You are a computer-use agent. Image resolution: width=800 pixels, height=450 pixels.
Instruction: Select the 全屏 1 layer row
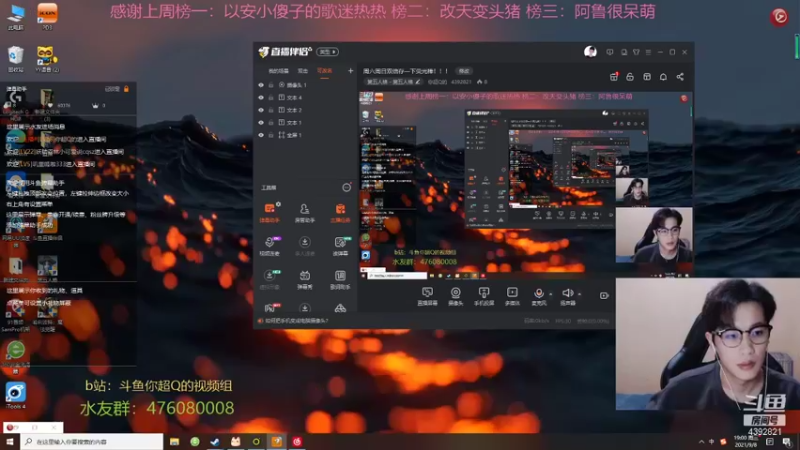coord(306,135)
